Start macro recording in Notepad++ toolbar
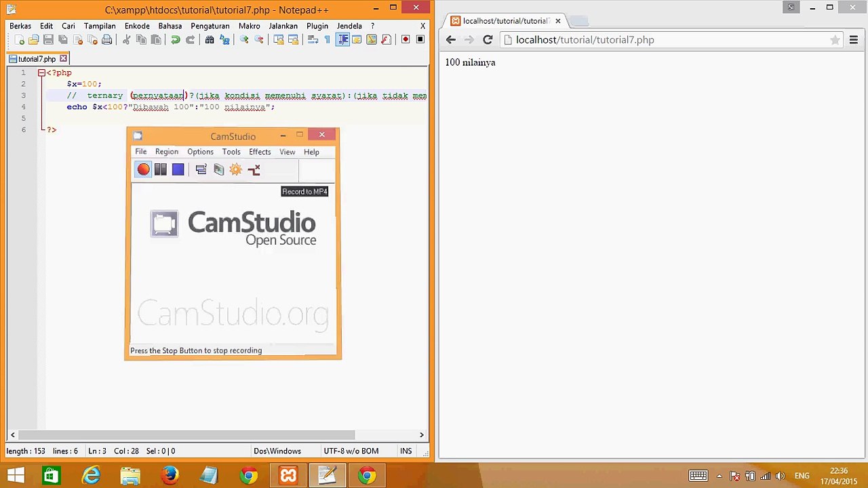 [406, 40]
